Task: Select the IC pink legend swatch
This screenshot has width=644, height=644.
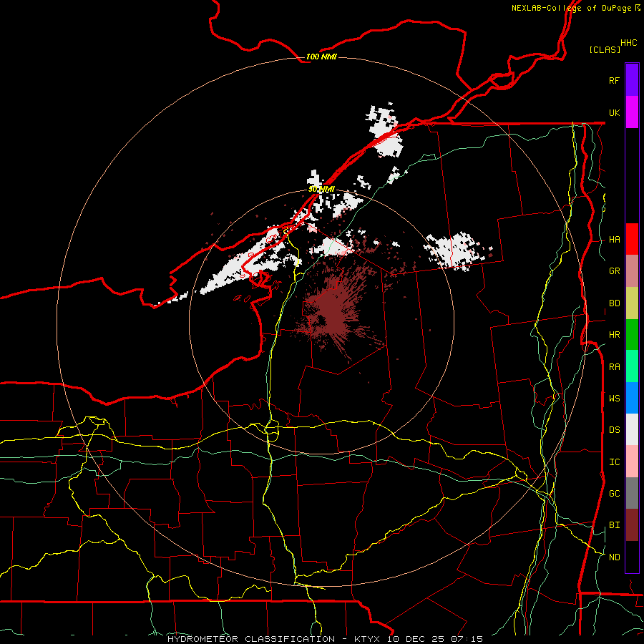Action: coord(632,462)
